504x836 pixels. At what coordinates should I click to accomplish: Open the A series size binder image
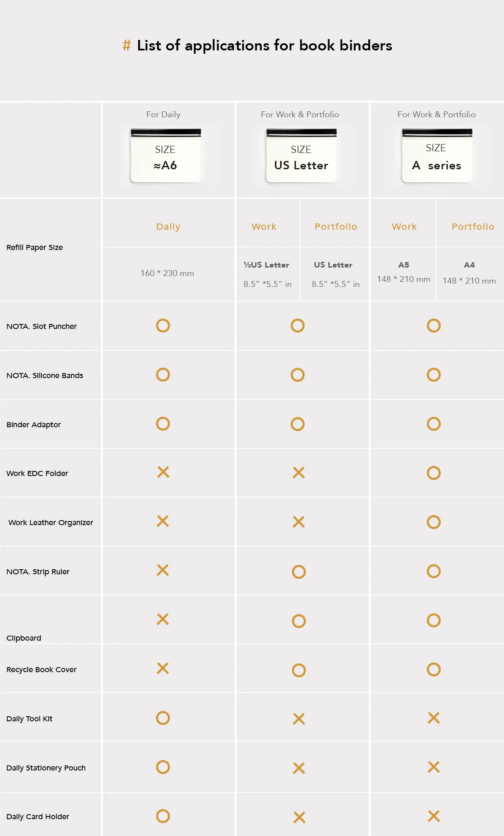pos(437,156)
